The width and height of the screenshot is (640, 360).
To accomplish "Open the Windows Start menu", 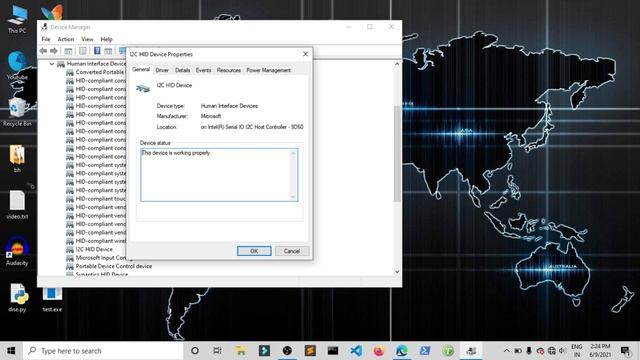I will click(11, 351).
